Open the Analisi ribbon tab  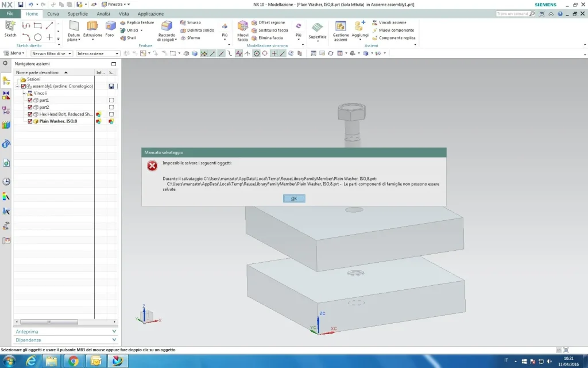pos(103,14)
